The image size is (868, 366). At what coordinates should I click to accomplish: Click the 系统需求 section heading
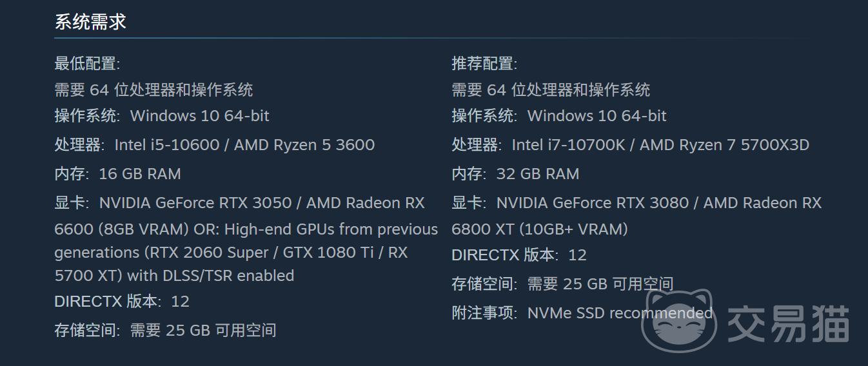90,22
